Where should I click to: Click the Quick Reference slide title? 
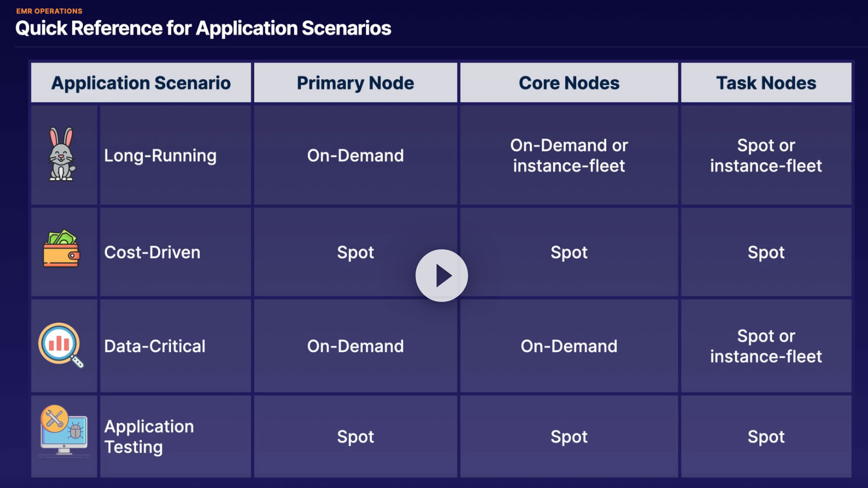coord(203,28)
